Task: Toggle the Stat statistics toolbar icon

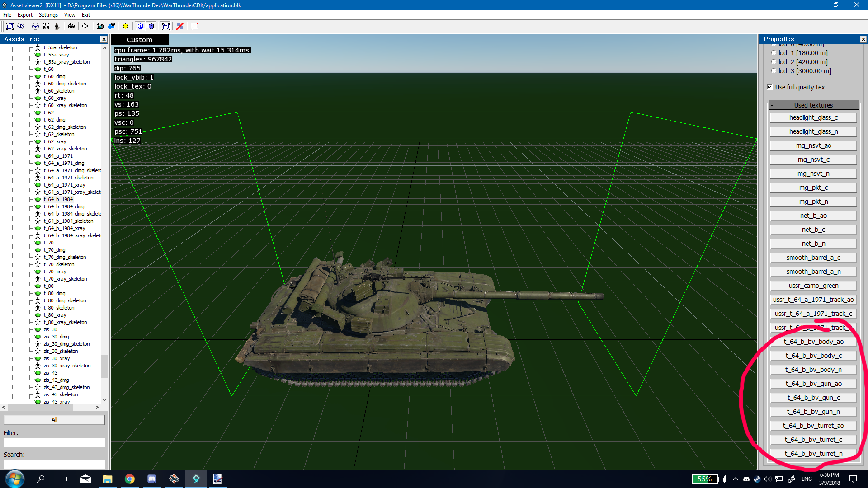Action: 71,26
